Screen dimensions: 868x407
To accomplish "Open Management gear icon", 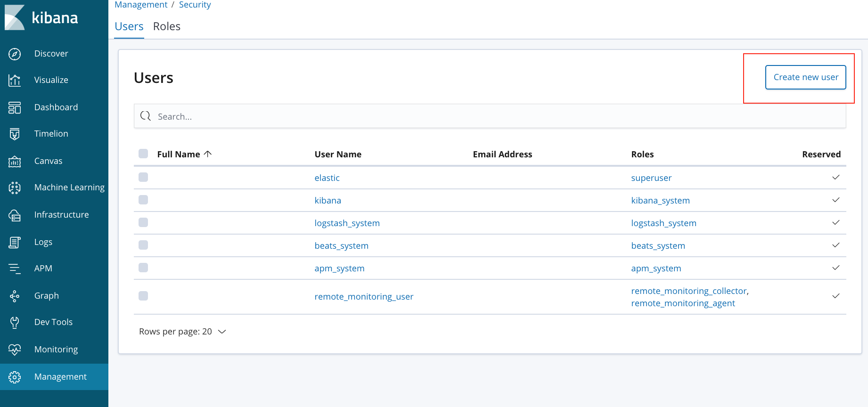I will coord(15,377).
